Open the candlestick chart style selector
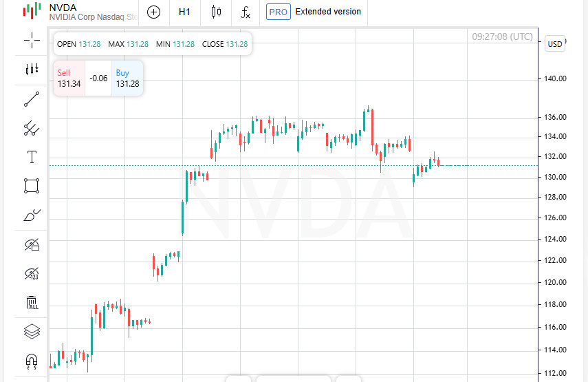This screenshot has width=588, height=382. (x=216, y=12)
